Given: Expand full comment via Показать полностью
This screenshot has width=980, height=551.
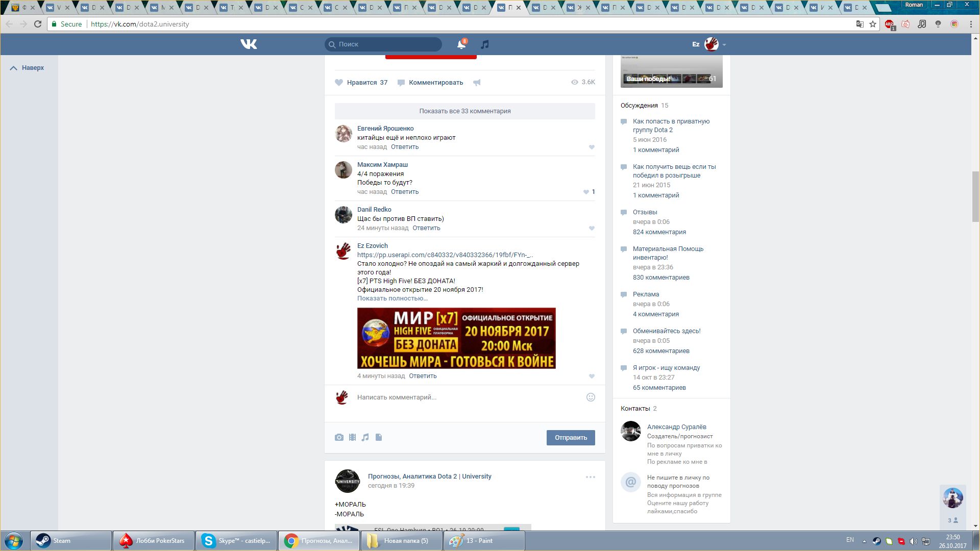Looking at the screenshot, I should click(392, 298).
